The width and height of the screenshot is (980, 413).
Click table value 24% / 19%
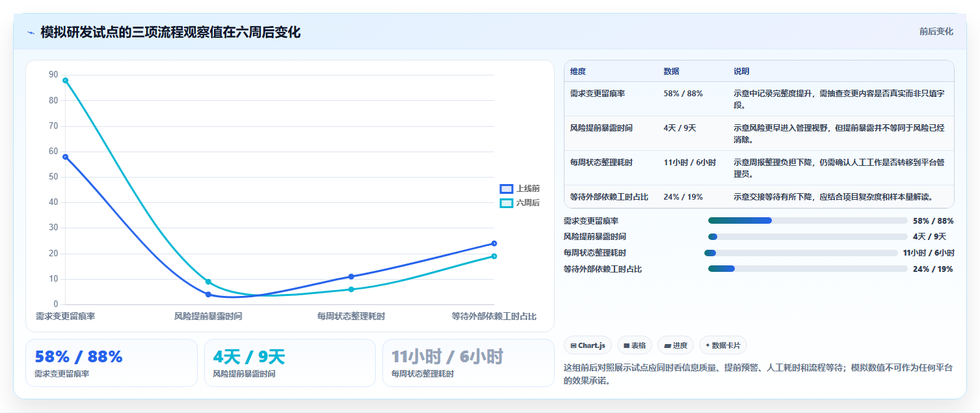pos(683,197)
